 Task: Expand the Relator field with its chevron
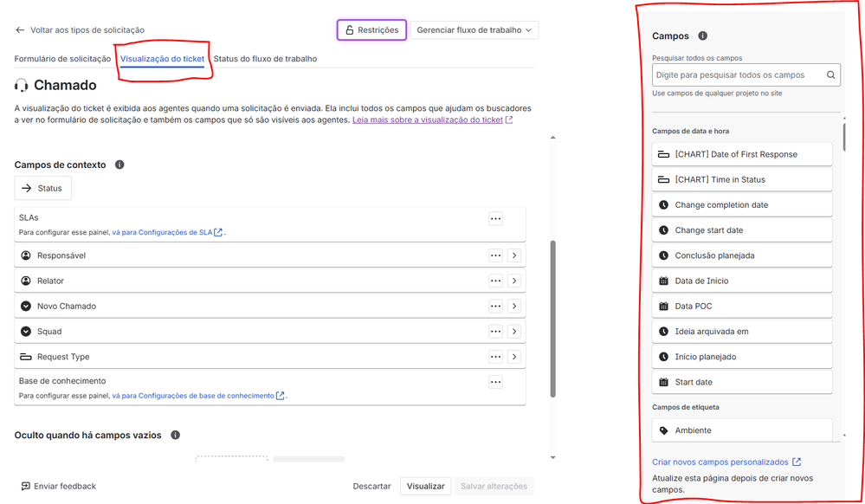click(514, 281)
